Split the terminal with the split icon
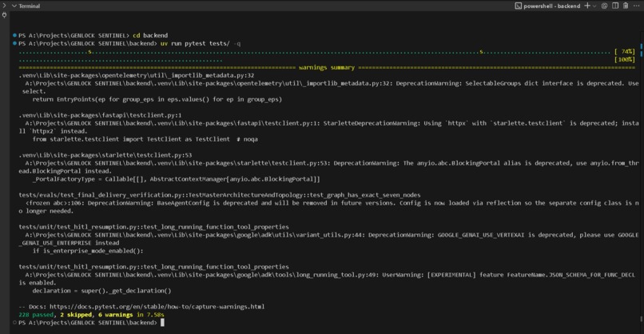 click(615, 6)
